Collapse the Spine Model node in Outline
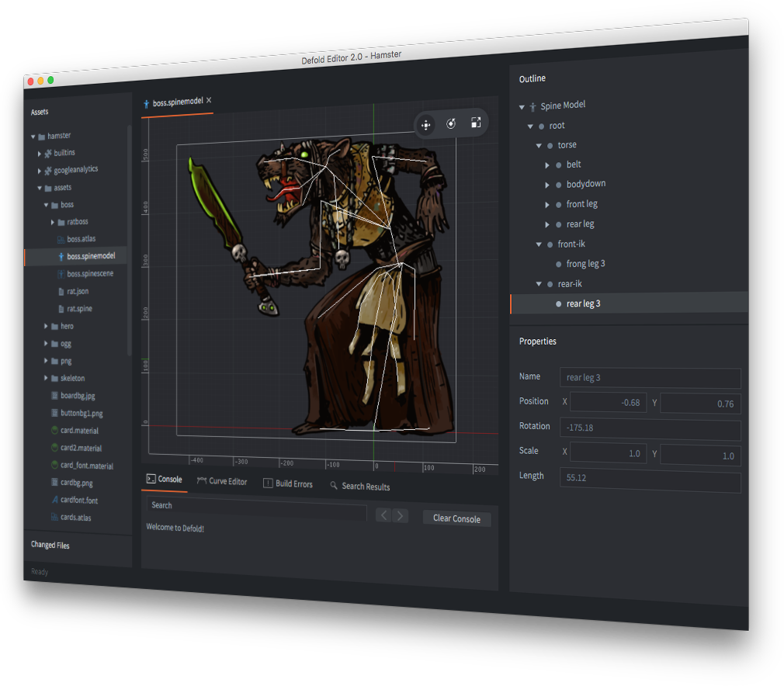 tap(522, 107)
